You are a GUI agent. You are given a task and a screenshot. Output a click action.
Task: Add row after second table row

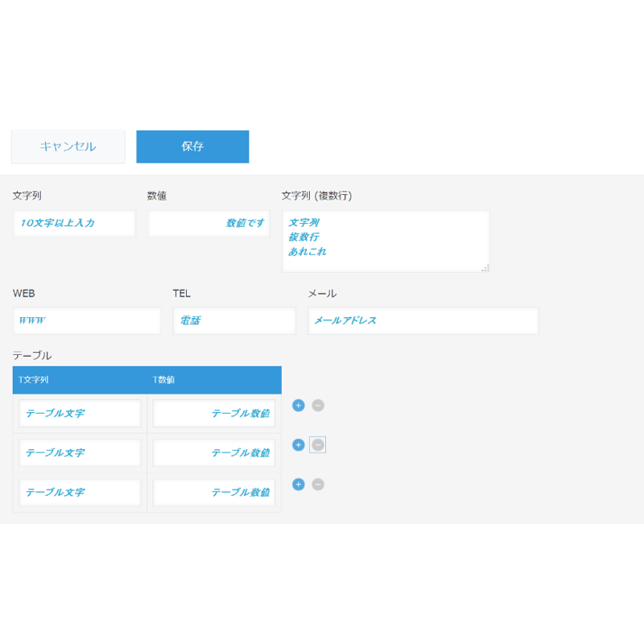[298, 445]
